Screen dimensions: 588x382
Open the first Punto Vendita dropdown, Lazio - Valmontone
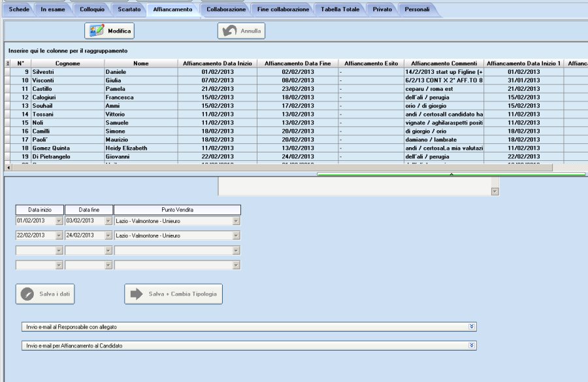click(x=236, y=221)
